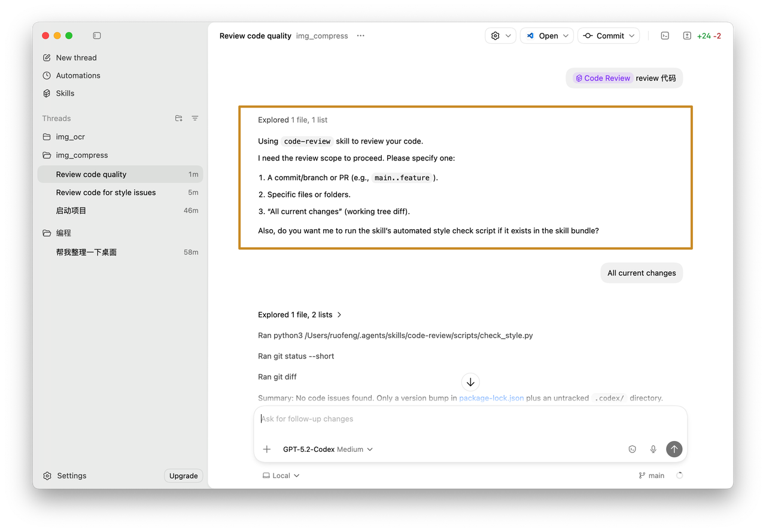Toggle the sidebar panel icon
The height and width of the screenshot is (532, 766).
pyautogui.click(x=97, y=36)
